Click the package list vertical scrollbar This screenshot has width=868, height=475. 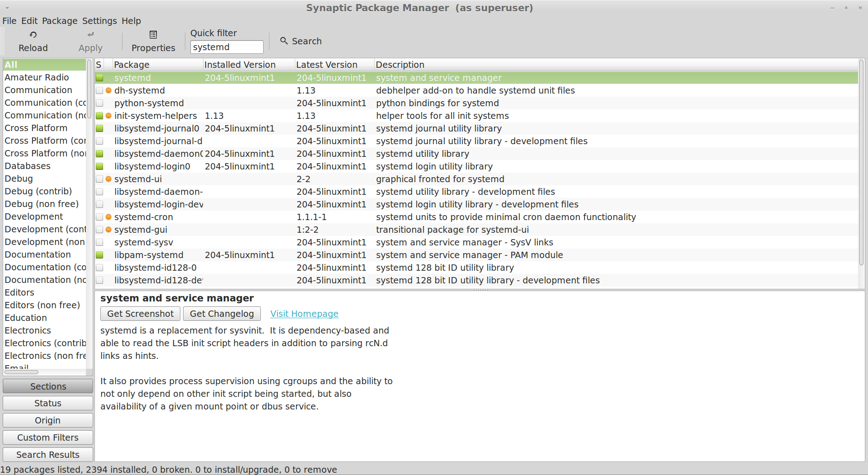pyautogui.click(x=861, y=163)
